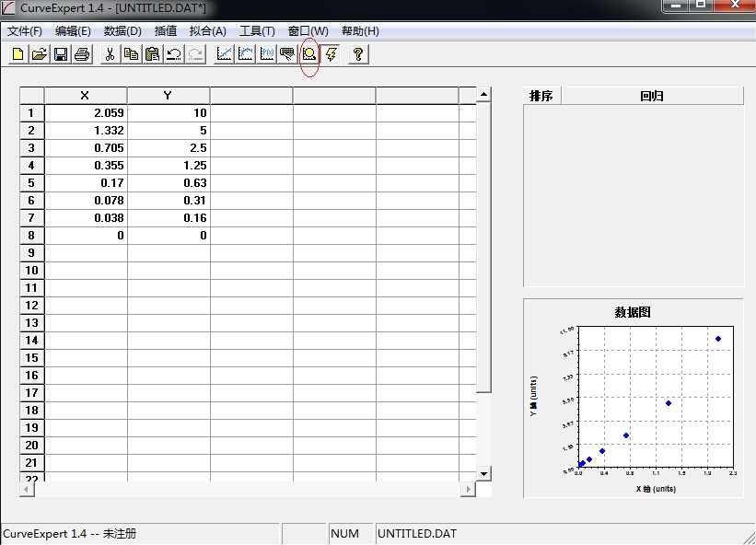Click the greyed-out redo arrow

click(x=195, y=54)
